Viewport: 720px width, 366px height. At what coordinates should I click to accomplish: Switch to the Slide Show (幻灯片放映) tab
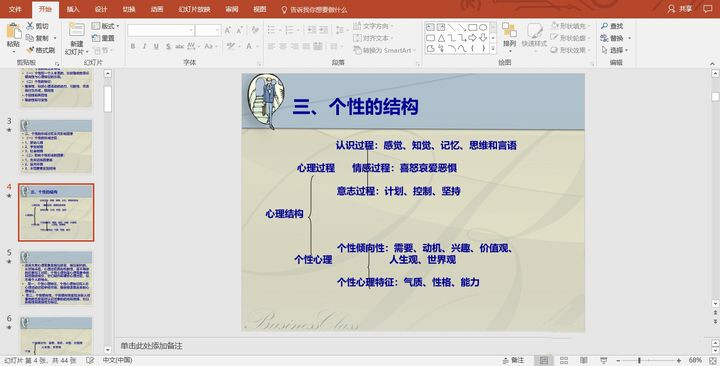pyautogui.click(x=195, y=9)
